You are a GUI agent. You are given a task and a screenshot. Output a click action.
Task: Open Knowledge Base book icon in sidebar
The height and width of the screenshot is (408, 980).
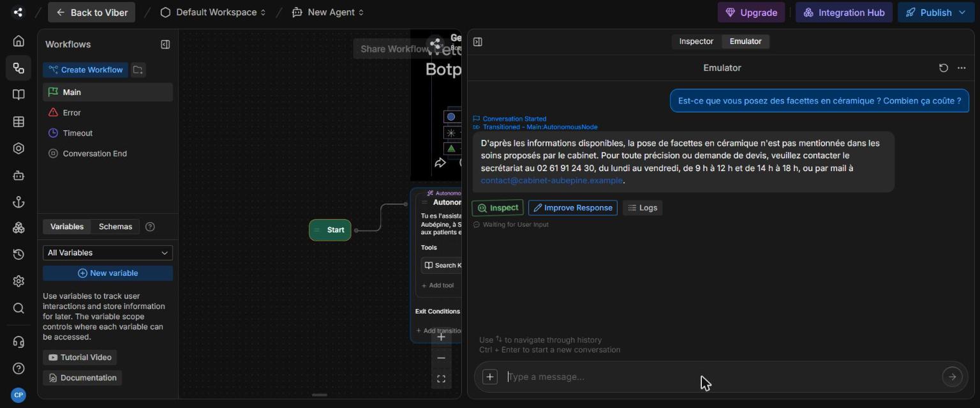pos(19,94)
